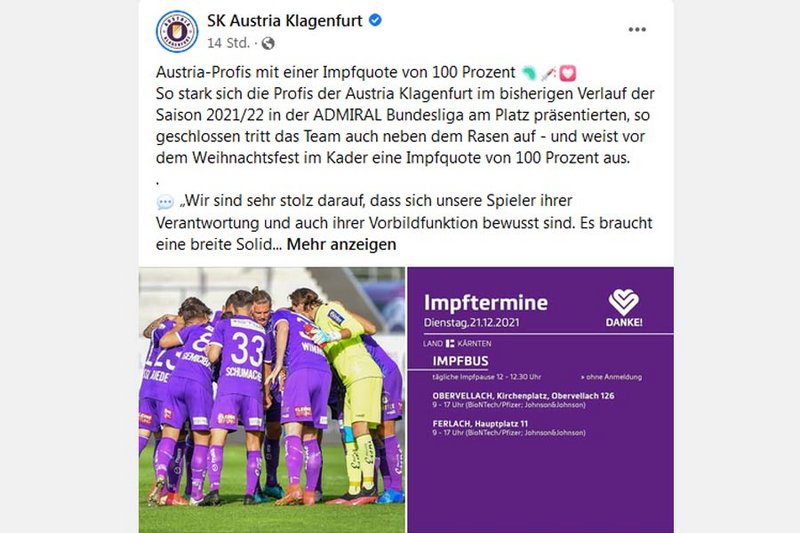Viewport: 800px width, 533px height.
Task: Click the flexed arm emoji
Action: (x=529, y=73)
